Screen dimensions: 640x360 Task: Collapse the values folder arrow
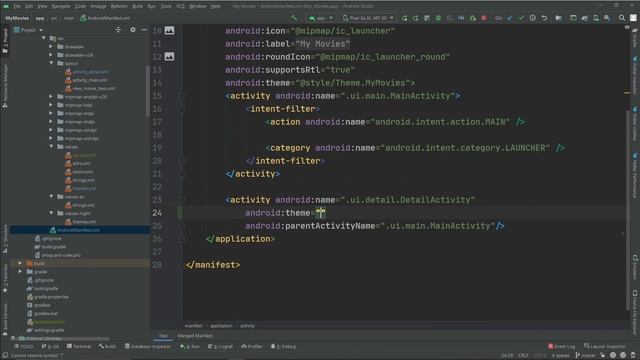51,147
